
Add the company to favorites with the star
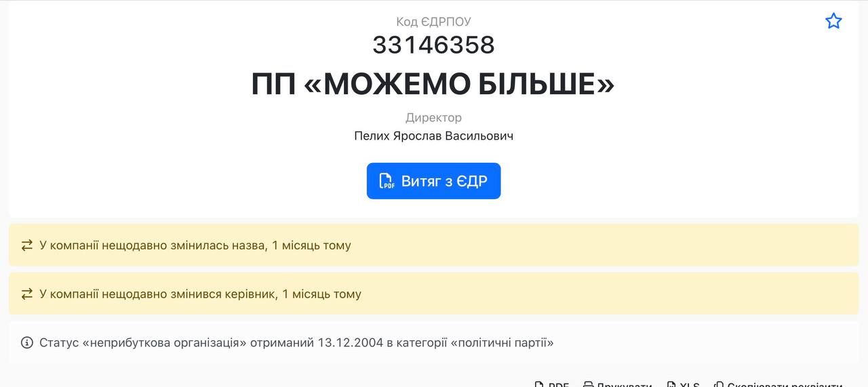pyautogui.click(x=833, y=21)
